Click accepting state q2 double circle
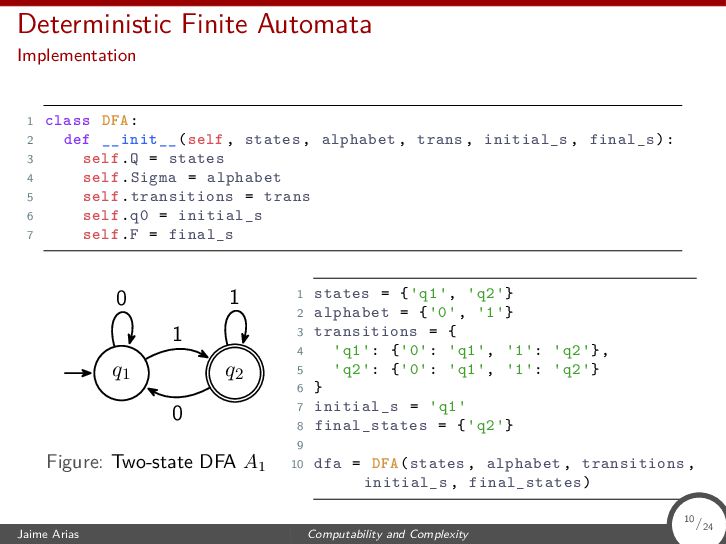 234,373
